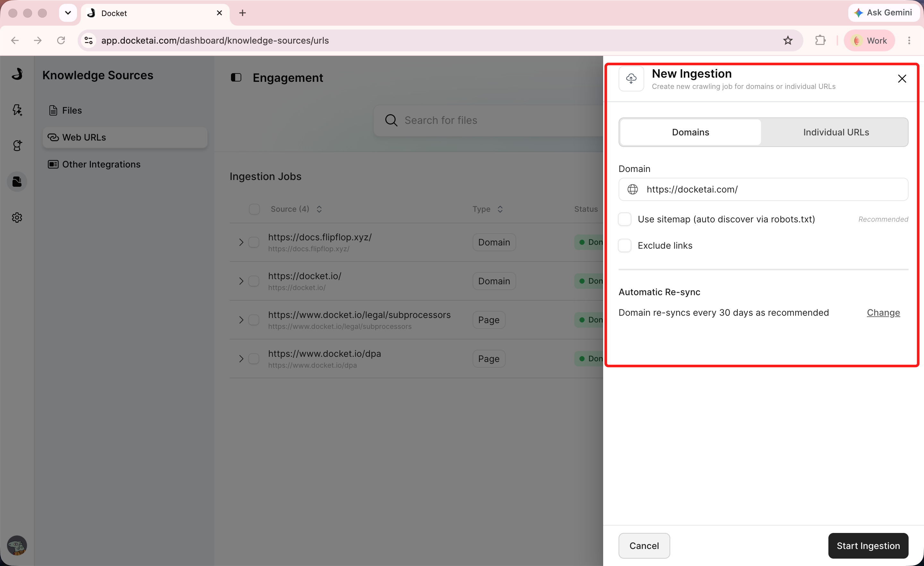Click the Cancel button
The image size is (924, 566).
click(x=644, y=546)
